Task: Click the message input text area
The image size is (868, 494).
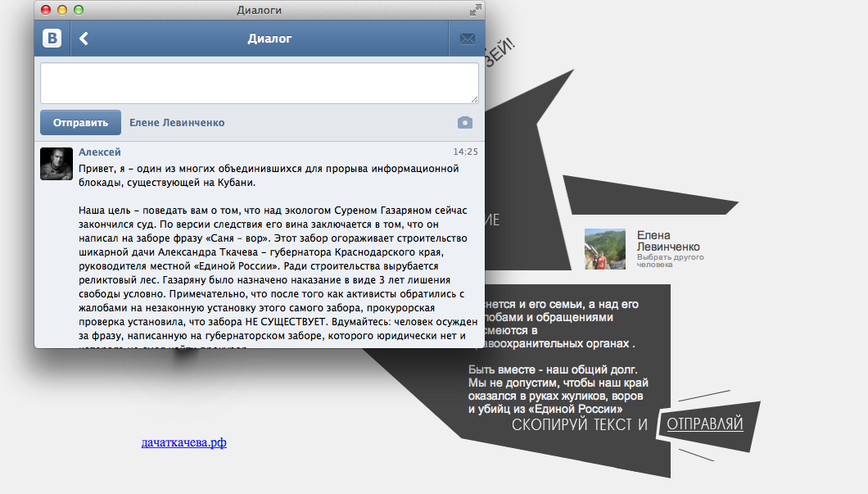Action: [259, 83]
